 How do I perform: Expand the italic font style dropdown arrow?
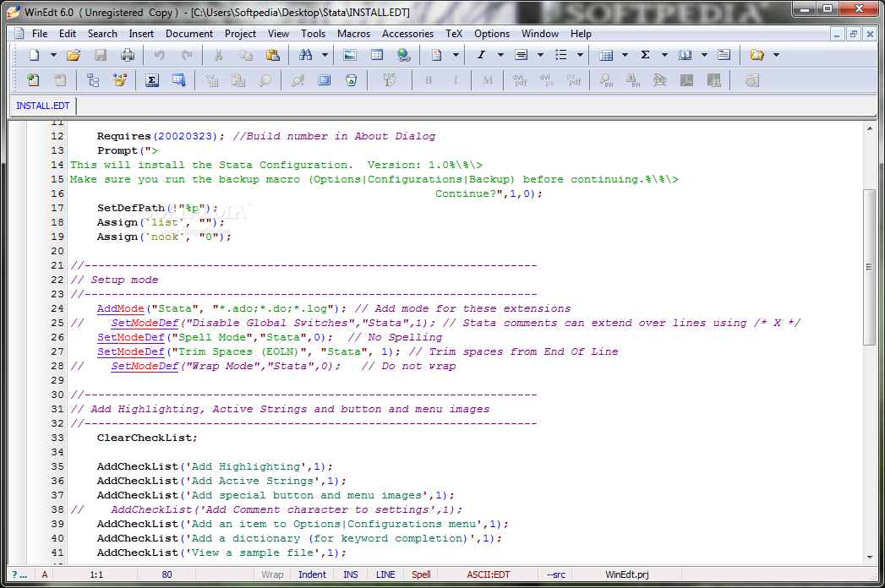tap(500, 55)
